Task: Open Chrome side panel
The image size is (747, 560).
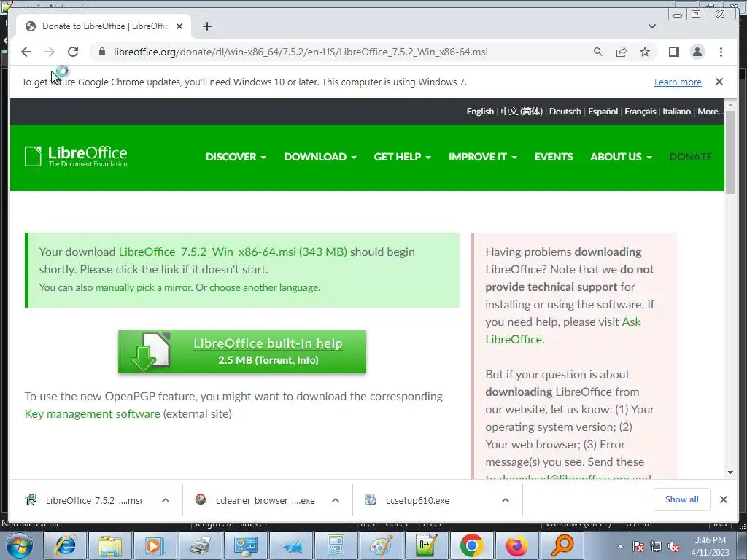Action: [673, 52]
